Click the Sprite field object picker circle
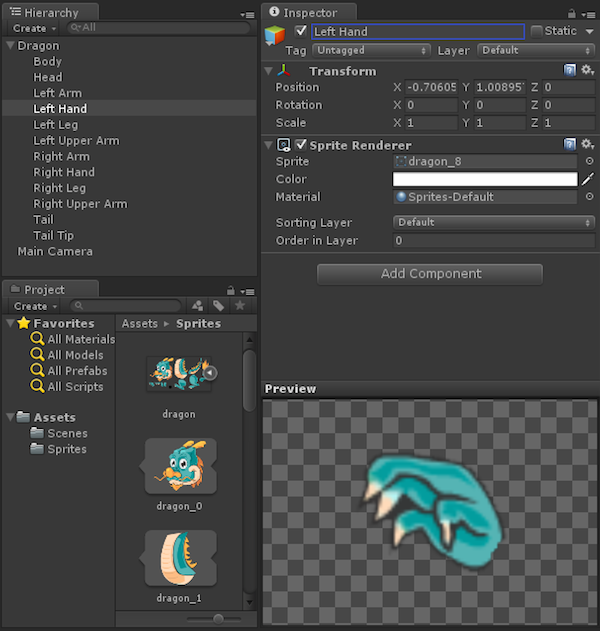Image resolution: width=600 pixels, height=631 pixels. 589,161
